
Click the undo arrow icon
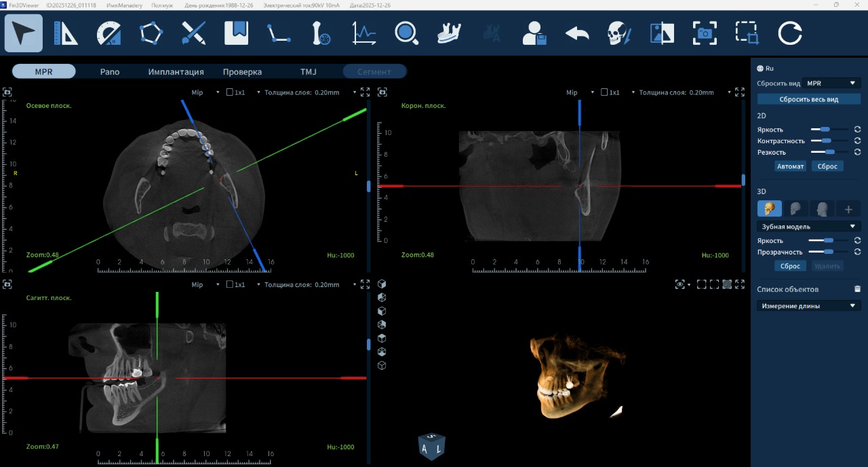tap(577, 33)
